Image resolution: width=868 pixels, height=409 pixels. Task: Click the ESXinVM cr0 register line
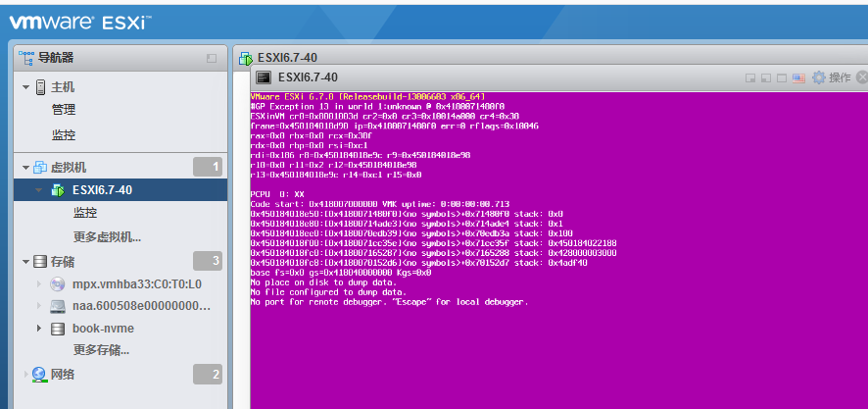pyautogui.click(x=385, y=117)
